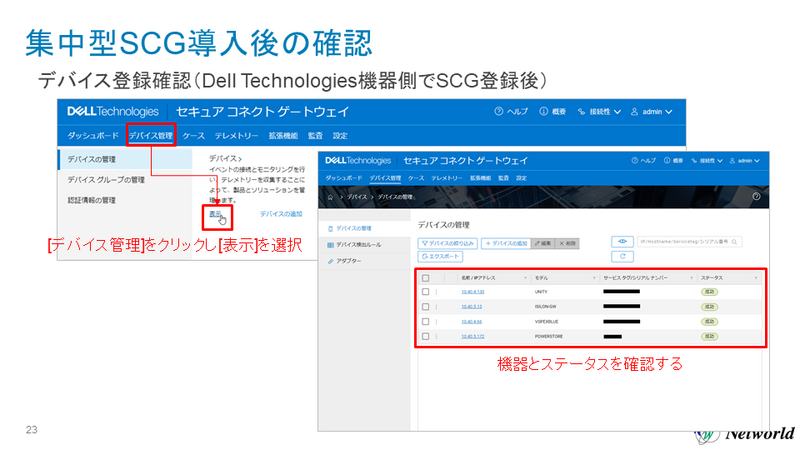800x450 pixels.
Task: Open the row actions menu for POWERSTORE
Action: click(436, 336)
